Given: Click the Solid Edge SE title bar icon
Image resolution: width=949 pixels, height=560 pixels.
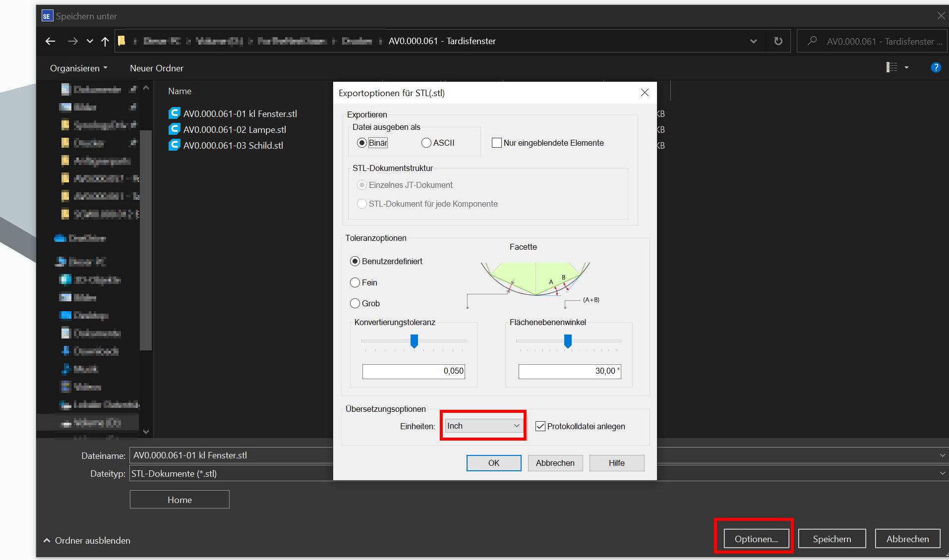Looking at the screenshot, I should pyautogui.click(x=47, y=16).
